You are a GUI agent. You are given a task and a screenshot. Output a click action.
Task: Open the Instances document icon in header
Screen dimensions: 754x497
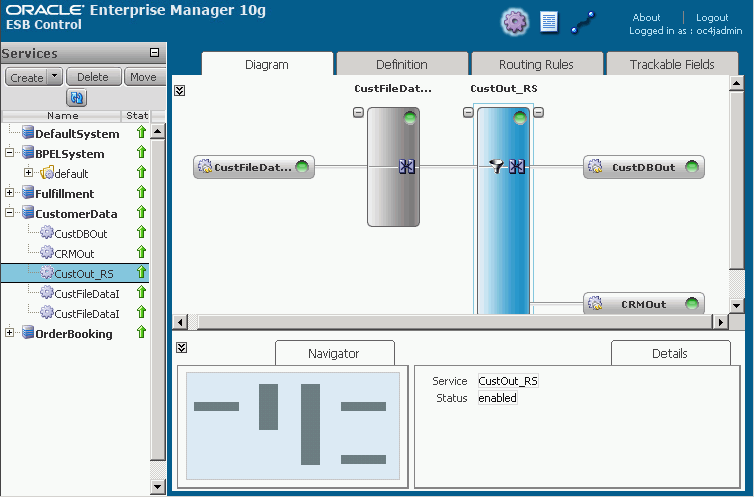click(x=549, y=22)
